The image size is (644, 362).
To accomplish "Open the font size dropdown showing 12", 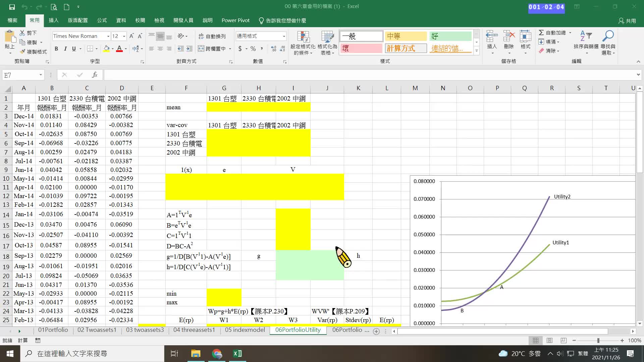I will 124,36.
